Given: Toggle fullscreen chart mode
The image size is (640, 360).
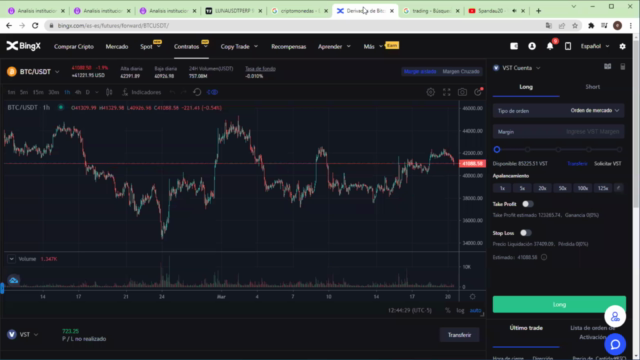Looking at the screenshot, I should tap(447, 92).
